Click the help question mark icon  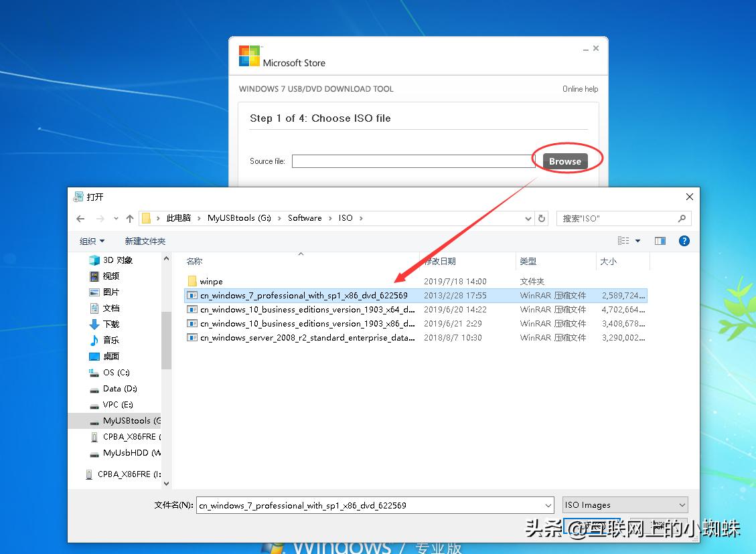pos(684,241)
